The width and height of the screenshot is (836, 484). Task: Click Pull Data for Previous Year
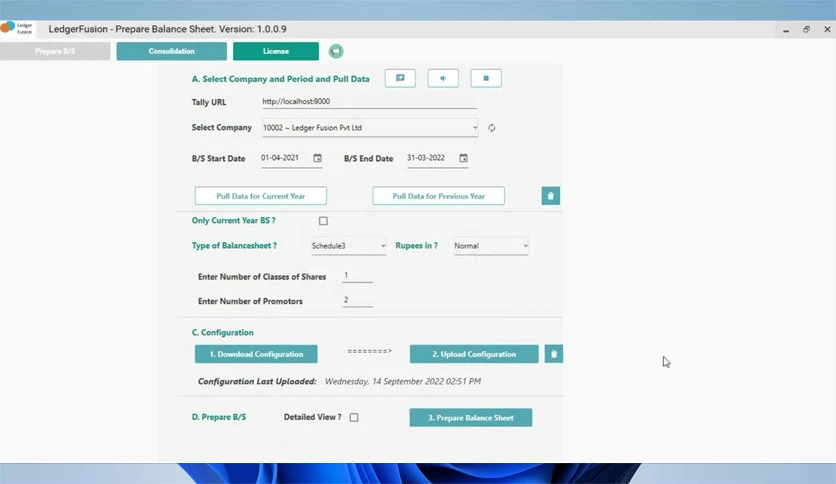click(x=439, y=196)
